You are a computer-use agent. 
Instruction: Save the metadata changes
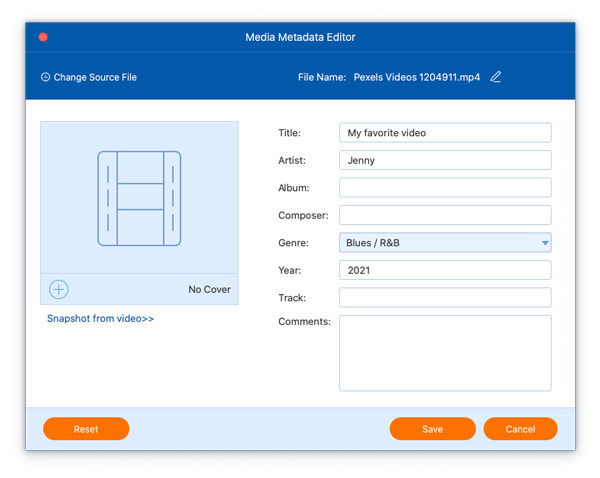tap(432, 429)
